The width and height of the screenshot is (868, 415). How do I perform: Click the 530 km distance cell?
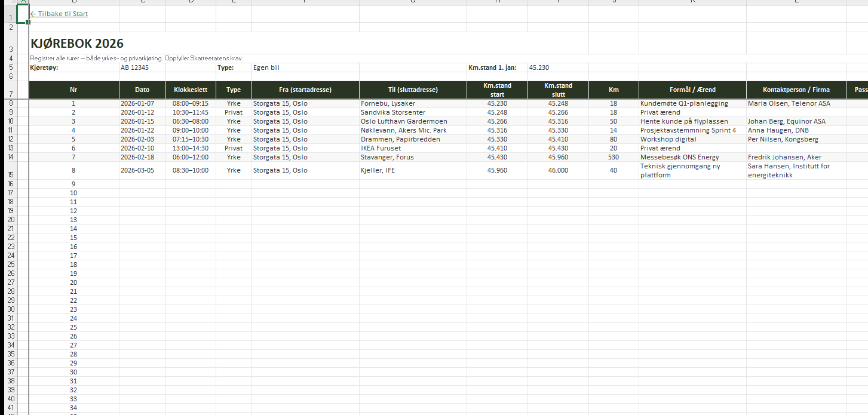(613, 157)
